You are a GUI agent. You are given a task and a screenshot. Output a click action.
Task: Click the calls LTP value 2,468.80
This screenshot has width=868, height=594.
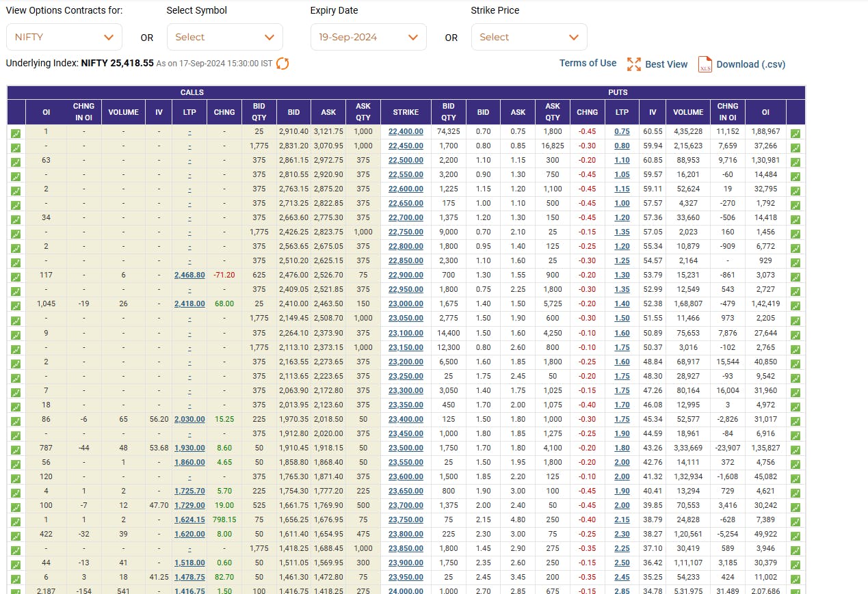[x=189, y=275]
